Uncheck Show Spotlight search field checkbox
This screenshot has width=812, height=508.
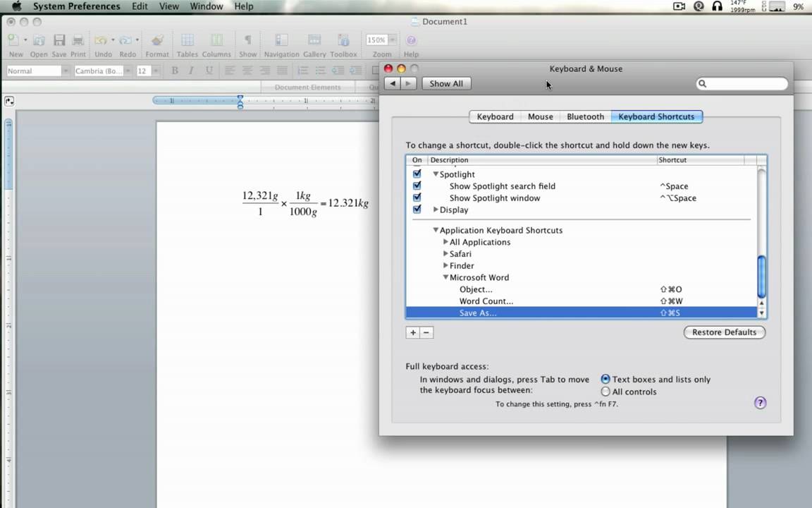[417, 186]
